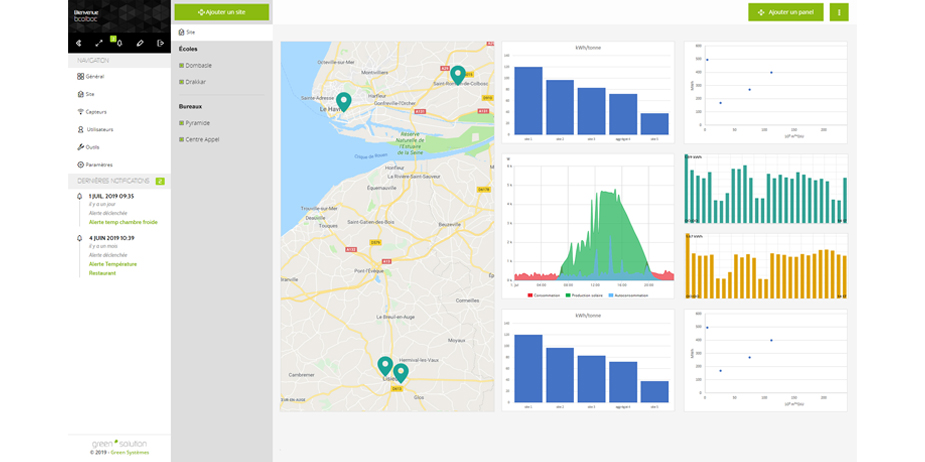
Task: Toggle the Autoconsommation legend series
Action: click(629, 295)
